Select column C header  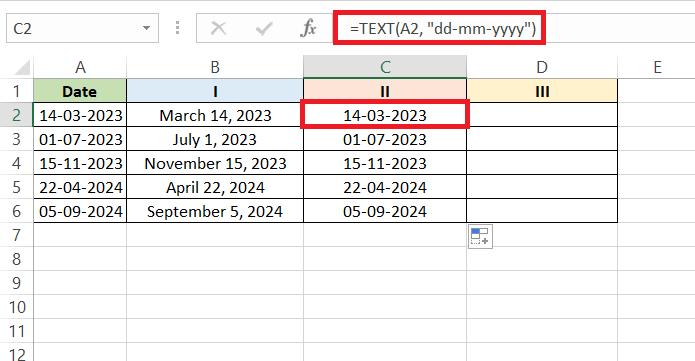[385, 67]
